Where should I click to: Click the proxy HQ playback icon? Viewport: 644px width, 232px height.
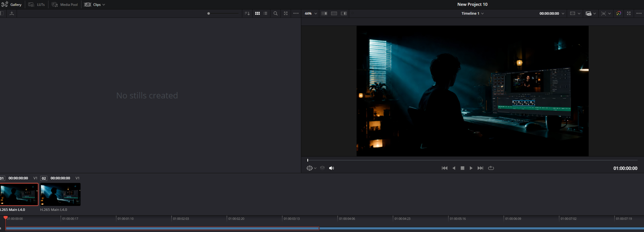(x=588, y=14)
